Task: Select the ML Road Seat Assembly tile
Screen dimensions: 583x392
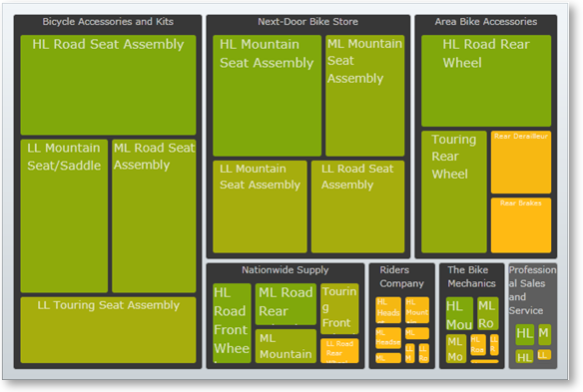Action: click(154, 215)
